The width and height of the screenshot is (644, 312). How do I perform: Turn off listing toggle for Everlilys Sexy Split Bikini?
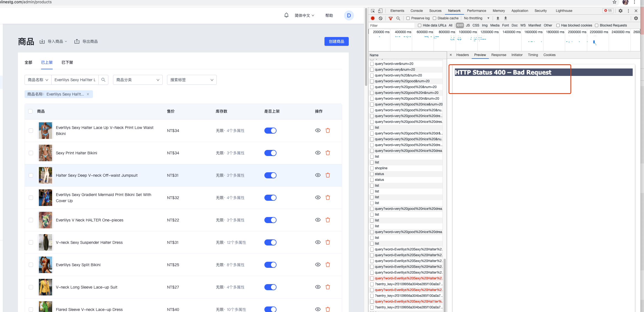tap(270, 265)
